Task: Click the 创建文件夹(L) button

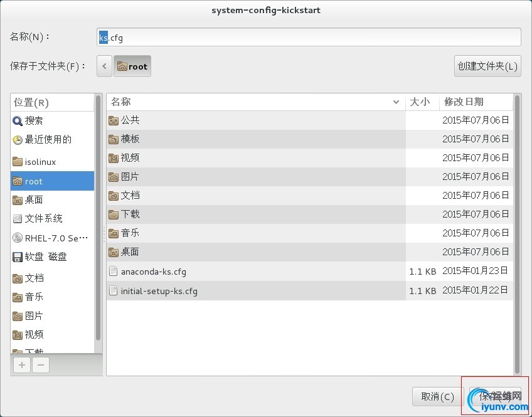Action: [x=487, y=66]
